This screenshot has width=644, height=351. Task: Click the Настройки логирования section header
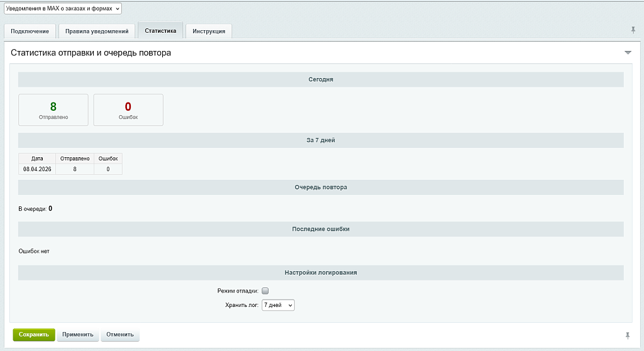tap(321, 272)
